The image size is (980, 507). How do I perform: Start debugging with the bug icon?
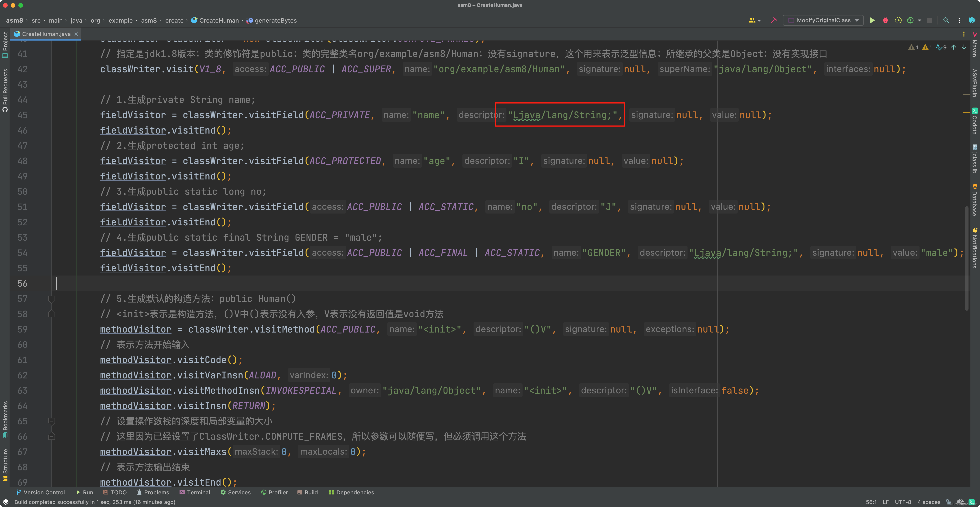[885, 20]
